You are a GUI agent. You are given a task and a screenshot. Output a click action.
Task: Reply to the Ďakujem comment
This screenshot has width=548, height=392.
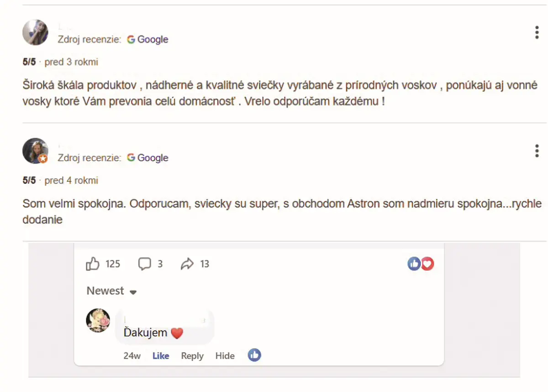(x=192, y=356)
